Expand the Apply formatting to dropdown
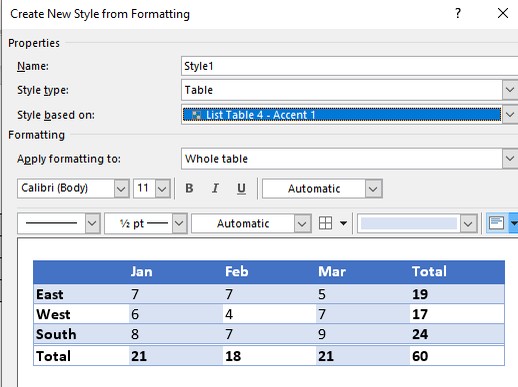The width and height of the screenshot is (518, 387). [x=510, y=159]
